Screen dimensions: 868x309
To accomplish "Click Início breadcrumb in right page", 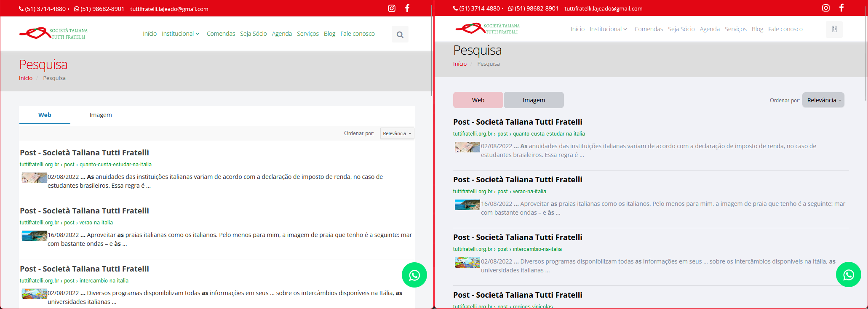I will (460, 64).
